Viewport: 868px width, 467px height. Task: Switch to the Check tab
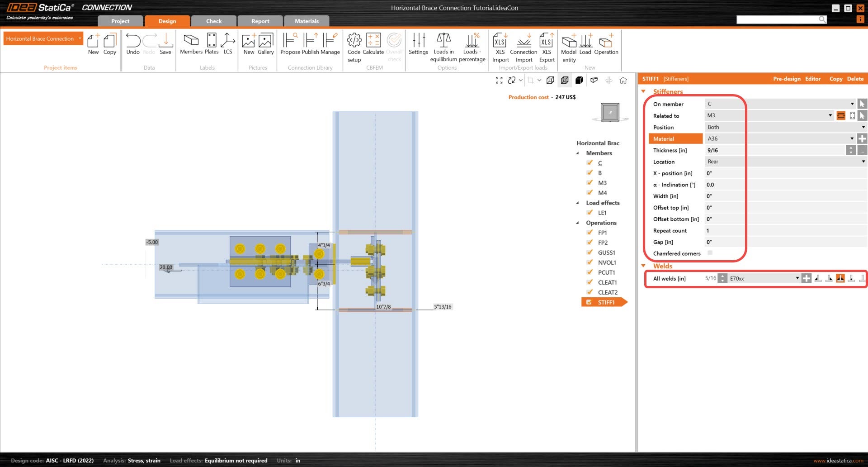coord(214,21)
